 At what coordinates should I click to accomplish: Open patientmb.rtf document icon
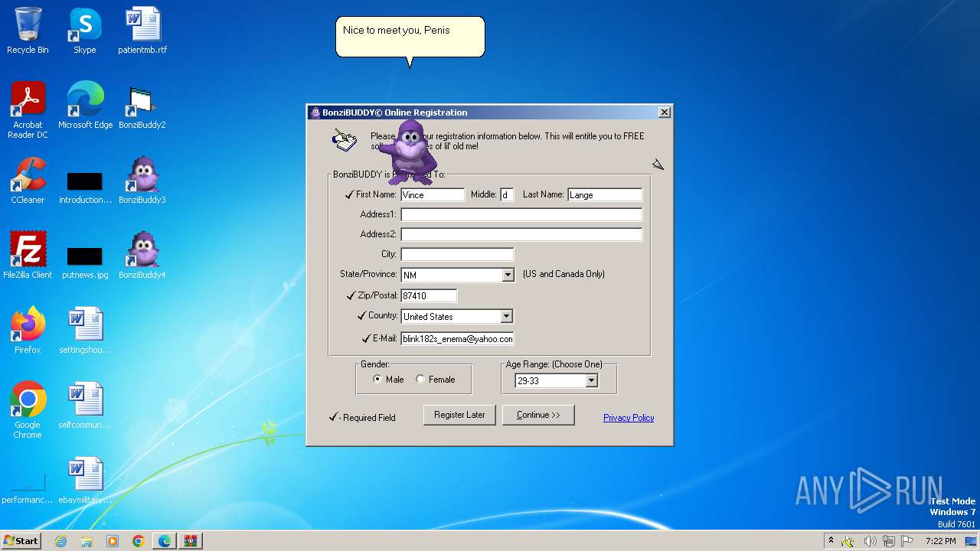[x=142, y=31]
